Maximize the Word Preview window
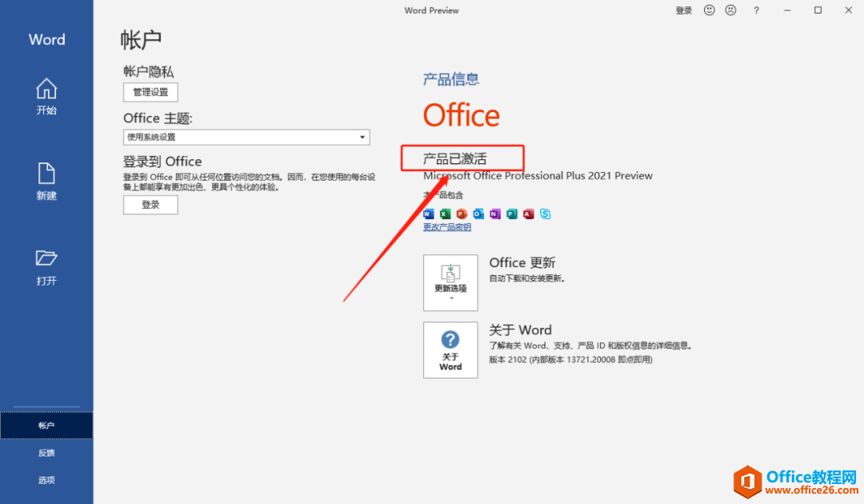The image size is (864, 504). 818,10
